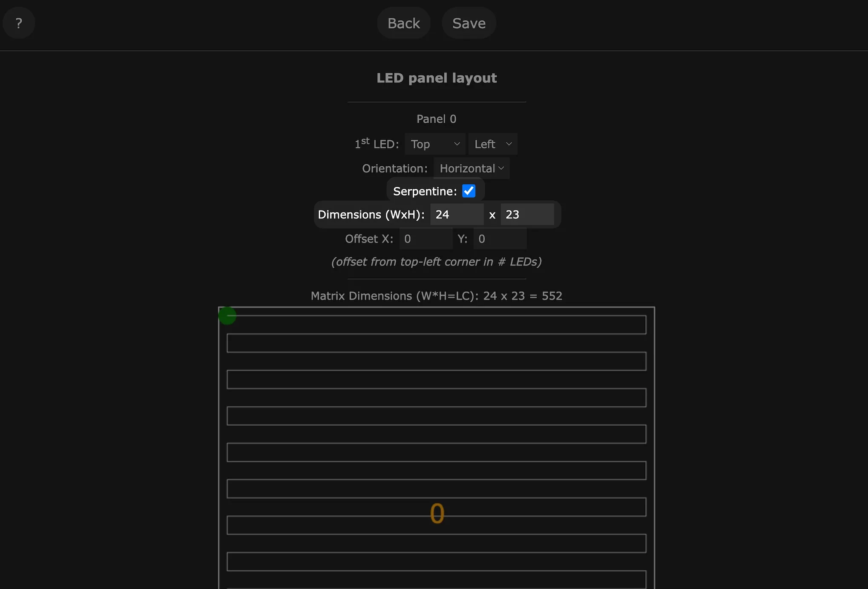Open the question mark help button
This screenshot has height=589, width=868.
point(19,23)
